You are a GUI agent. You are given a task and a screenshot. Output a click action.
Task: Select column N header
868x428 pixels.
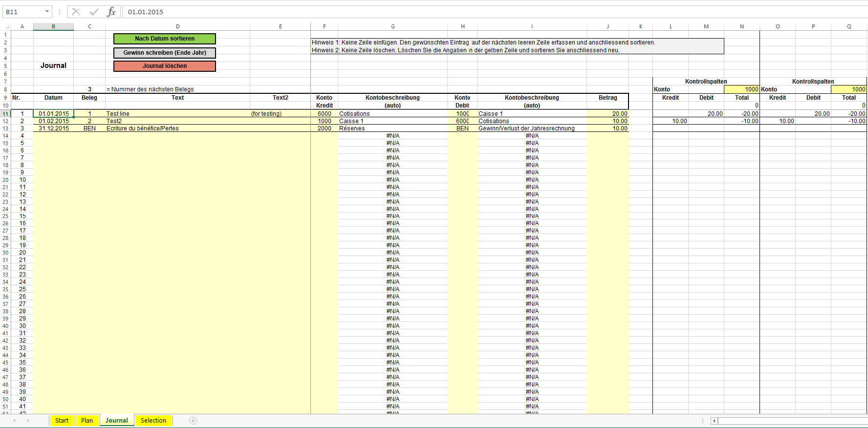[x=741, y=26]
